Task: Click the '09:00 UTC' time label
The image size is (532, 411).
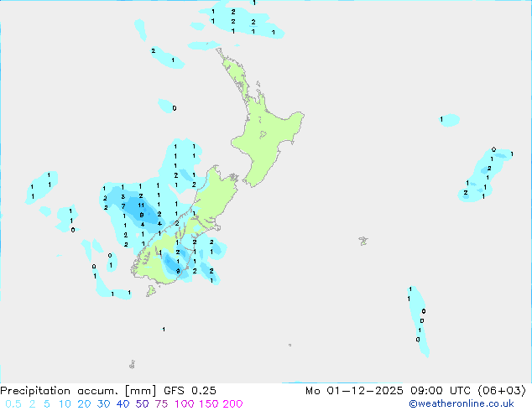Action: [441, 391]
